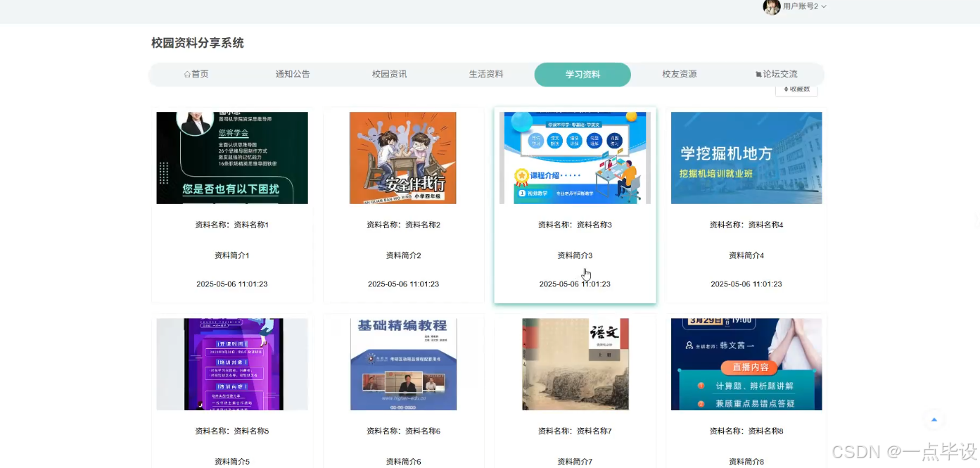Click the title 资料名称：资料名称3

(x=575, y=225)
